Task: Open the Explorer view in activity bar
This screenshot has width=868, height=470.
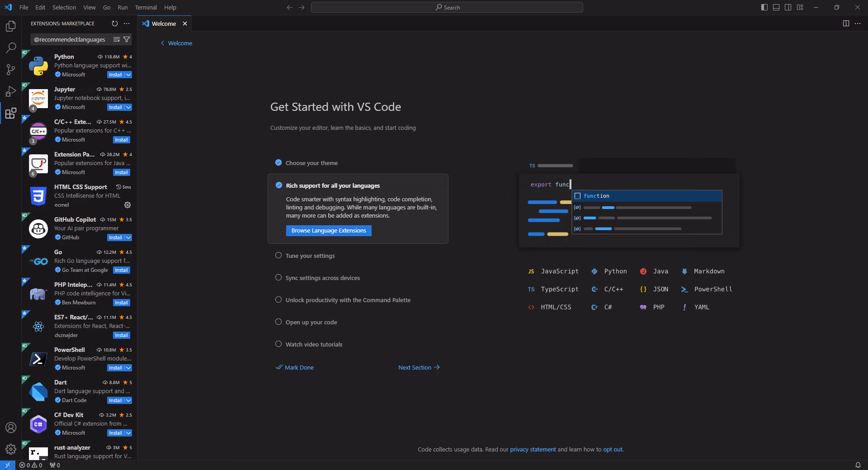Action: 11,26
